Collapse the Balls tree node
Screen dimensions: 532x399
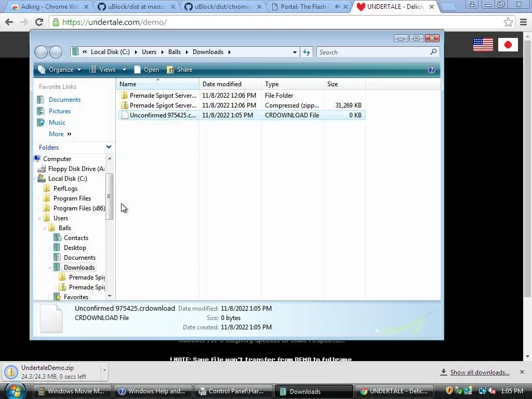[45, 229]
